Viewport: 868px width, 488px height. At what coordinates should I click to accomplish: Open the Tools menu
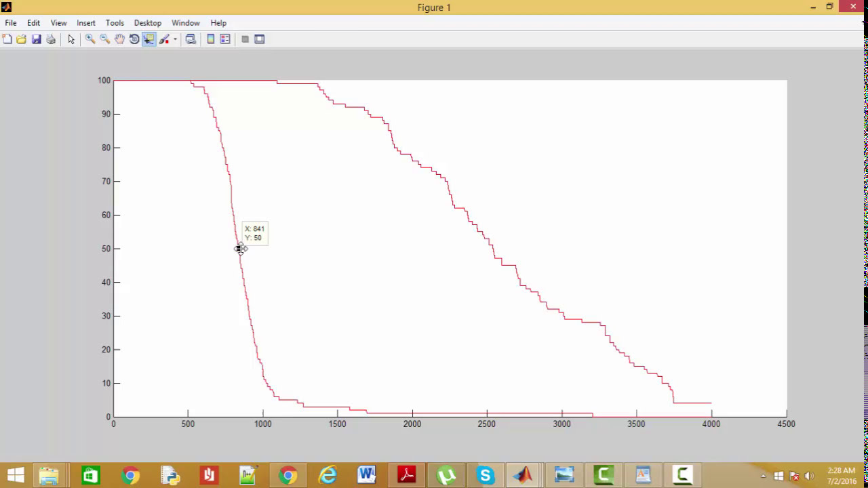tap(115, 23)
